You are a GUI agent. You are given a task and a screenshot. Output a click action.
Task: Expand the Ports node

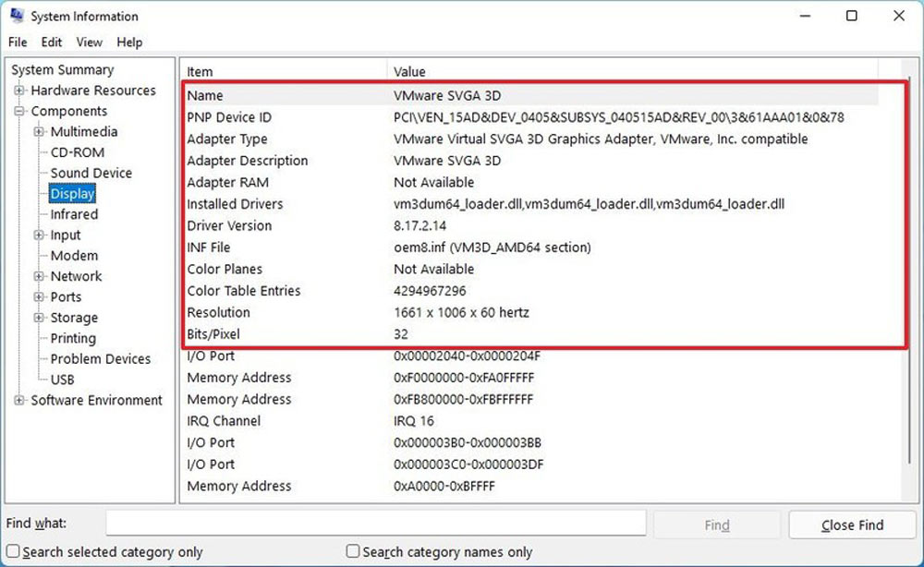coord(39,296)
